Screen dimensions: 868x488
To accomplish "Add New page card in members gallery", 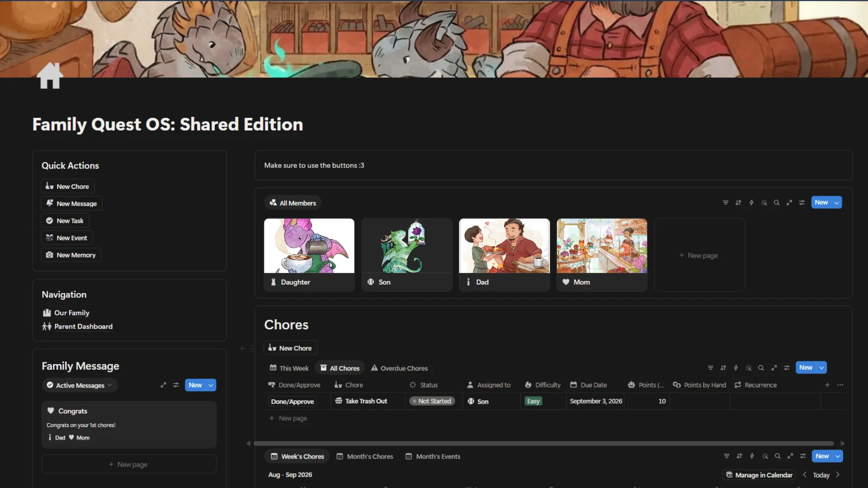I will pyautogui.click(x=699, y=255).
